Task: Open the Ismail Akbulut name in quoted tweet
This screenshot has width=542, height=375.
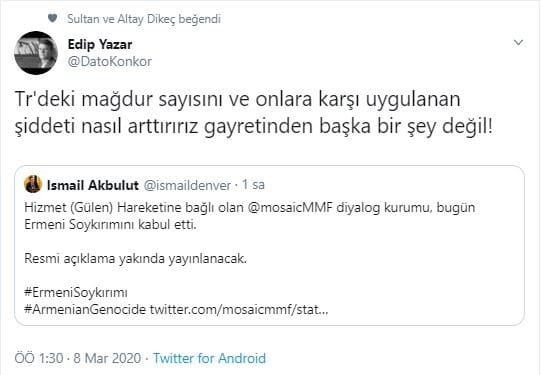Action: point(93,185)
